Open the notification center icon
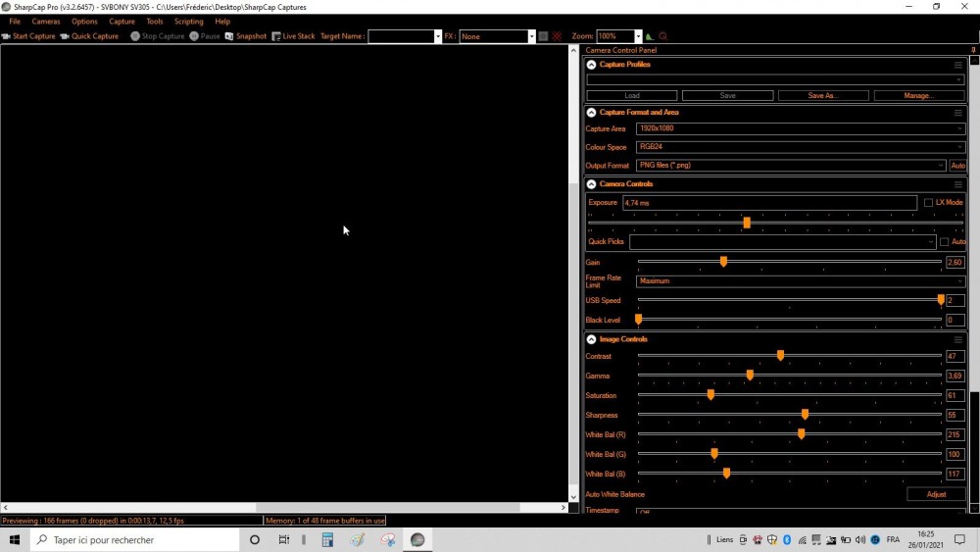This screenshot has width=980, height=552. [x=960, y=539]
